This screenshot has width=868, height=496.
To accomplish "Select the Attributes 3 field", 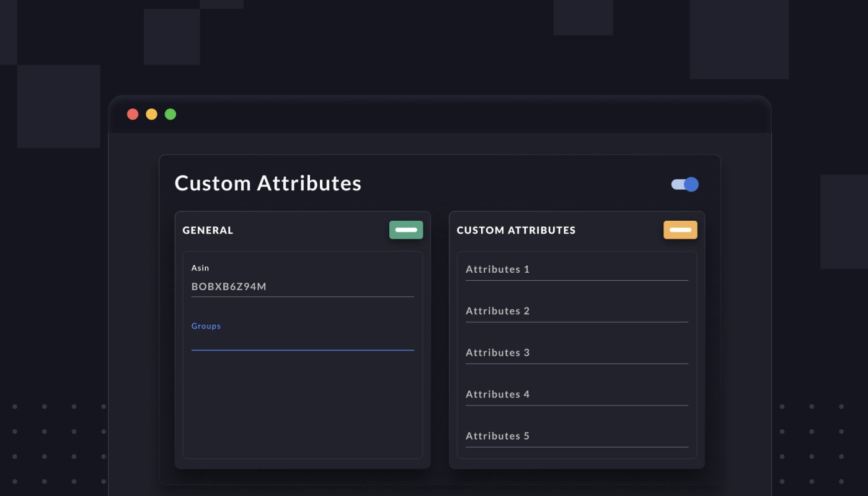I will click(x=577, y=353).
